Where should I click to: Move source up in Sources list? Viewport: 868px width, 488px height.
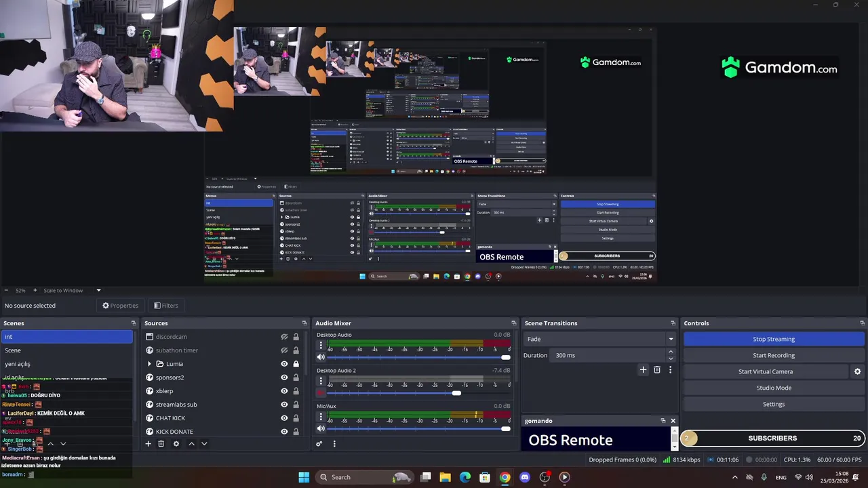tap(191, 444)
